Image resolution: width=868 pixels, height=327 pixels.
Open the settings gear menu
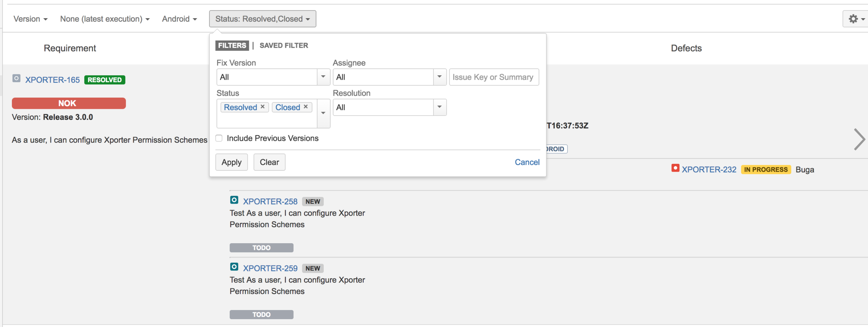(855, 19)
